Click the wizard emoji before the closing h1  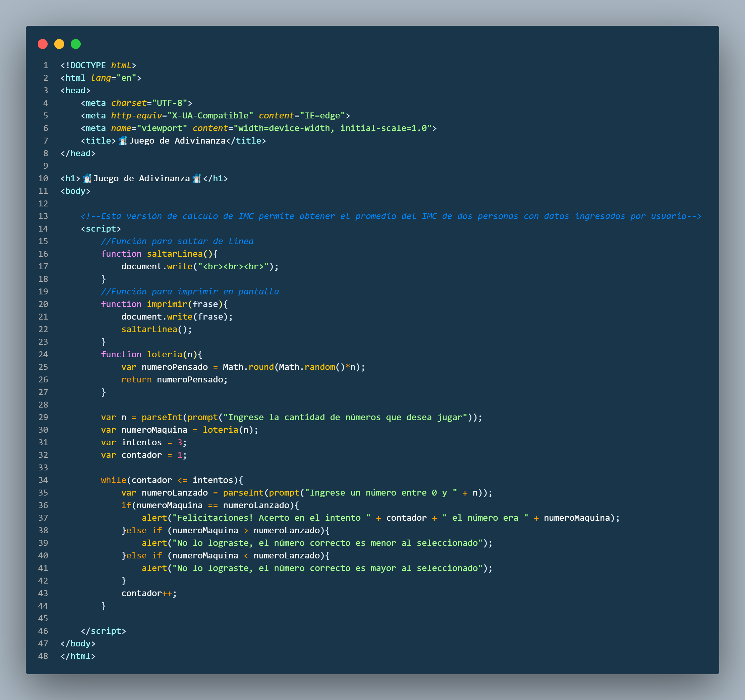197,178
